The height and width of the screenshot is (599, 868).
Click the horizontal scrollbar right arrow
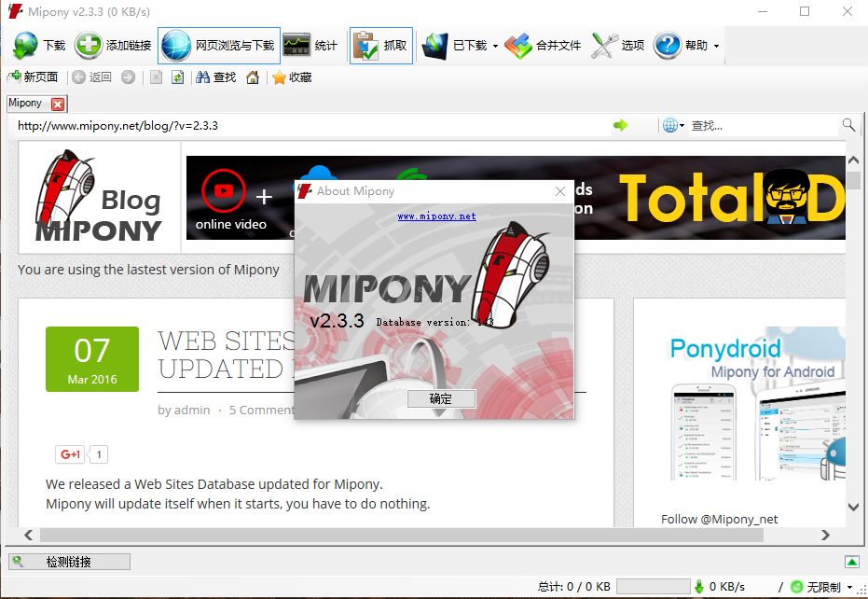[x=825, y=535]
